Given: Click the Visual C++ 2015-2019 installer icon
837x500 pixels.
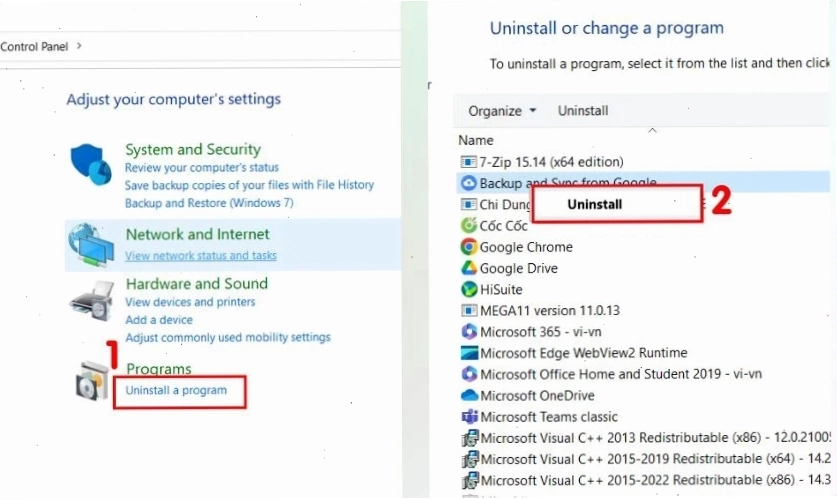Looking at the screenshot, I should point(469,459).
